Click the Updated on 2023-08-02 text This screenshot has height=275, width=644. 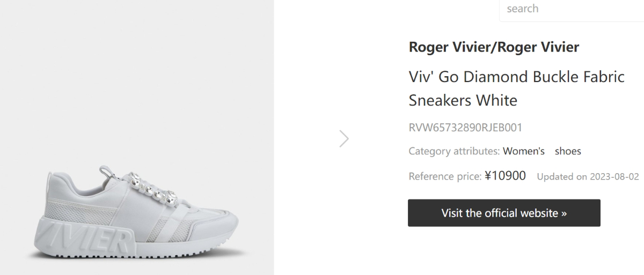click(x=588, y=176)
